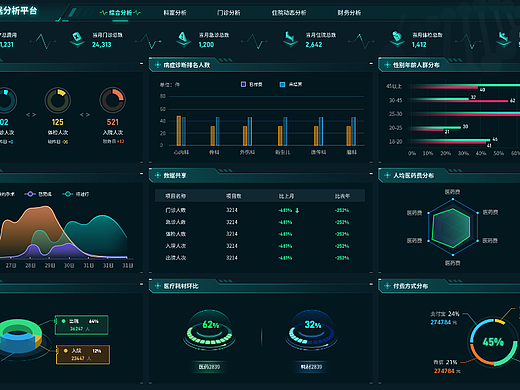
Task: Switch to the 门诊分析 tab
Action: click(229, 13)
